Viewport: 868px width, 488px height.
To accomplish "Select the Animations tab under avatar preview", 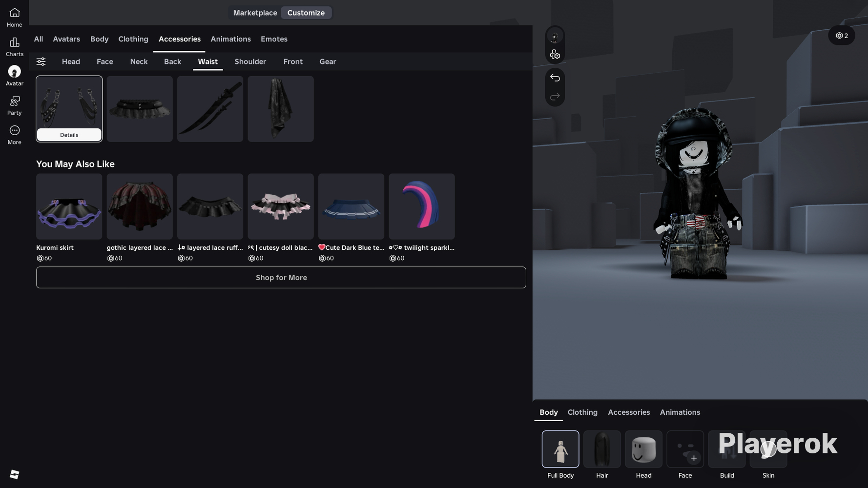I will [680, 412].
